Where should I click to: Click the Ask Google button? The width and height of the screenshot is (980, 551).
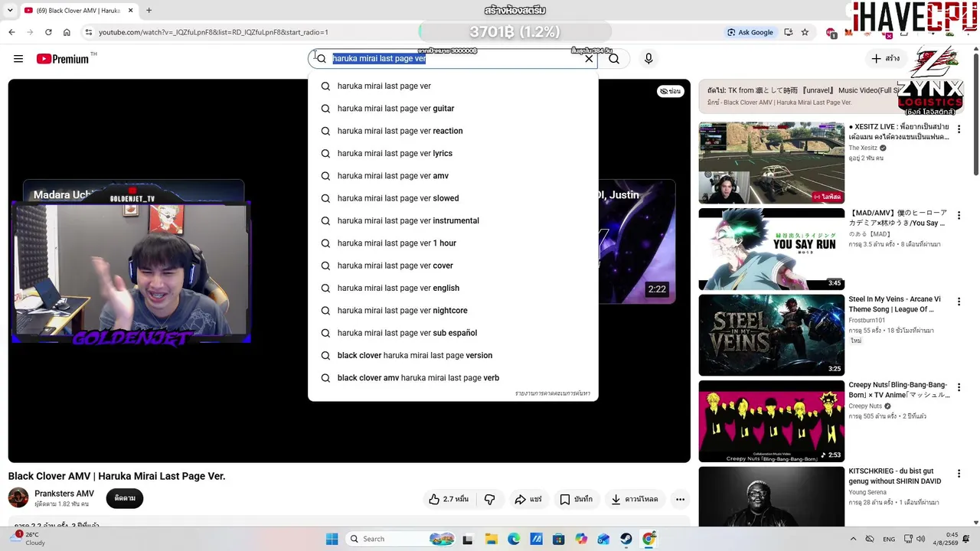point(750,32)
